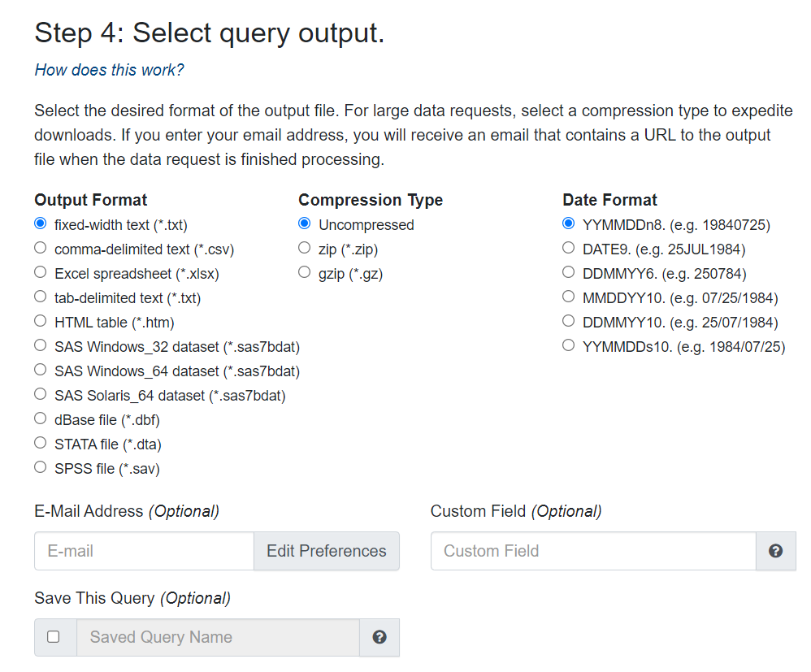Select SPSS file (*.sav) format
The width and height of the screenshot is (811, 672).
(x=41, y=468)
